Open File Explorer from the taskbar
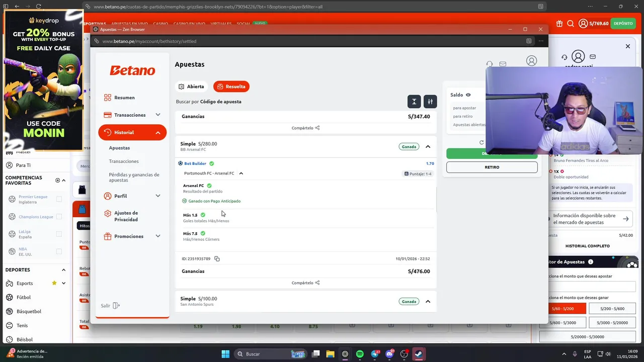 click(331, 354)
